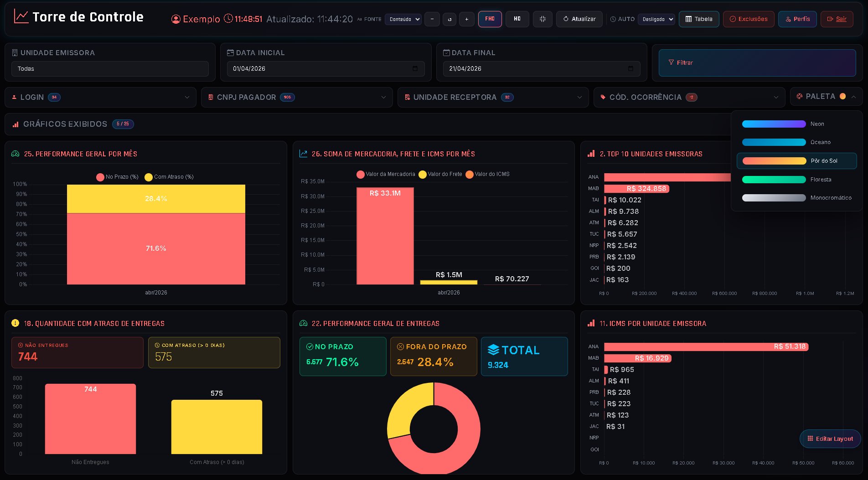Image resolution: width=868 pixels, height=480 pixels.
Task: Toggle the HD resolution mode
Action: 517,19
